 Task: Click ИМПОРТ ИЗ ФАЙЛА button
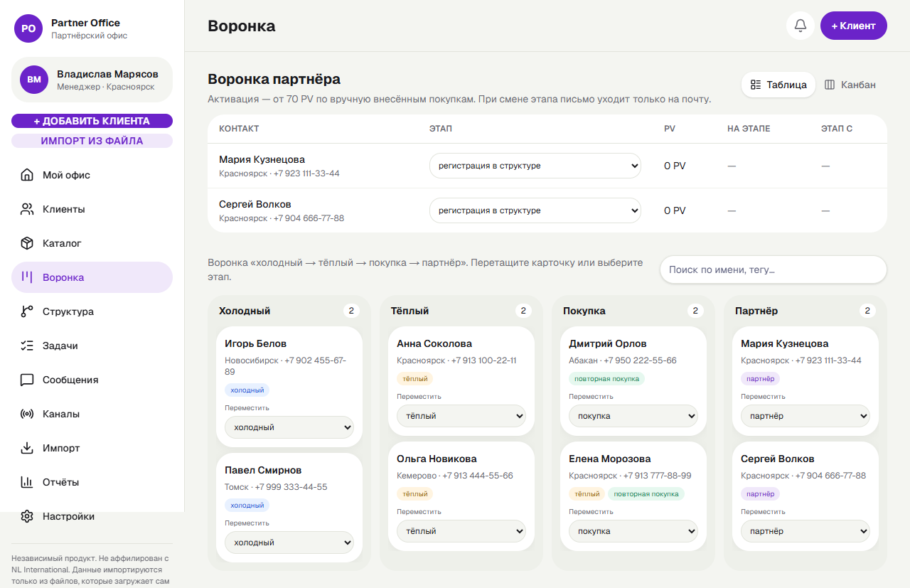pos(92,141)
